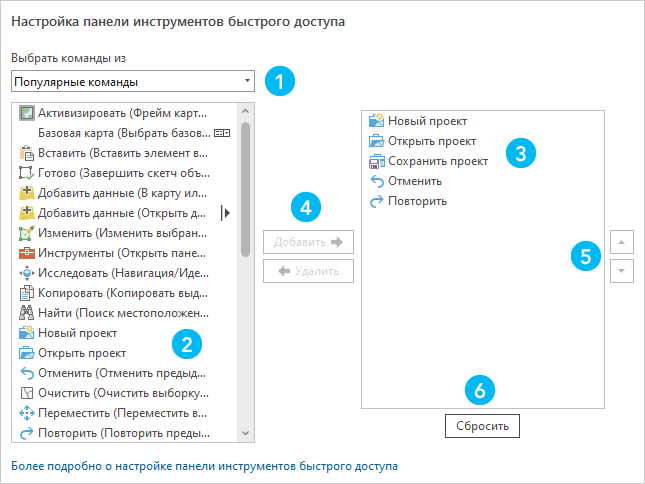This screenshot has height=484, width=645.
Task: Click the move up arrow button
Action: (x=621, y=242)
